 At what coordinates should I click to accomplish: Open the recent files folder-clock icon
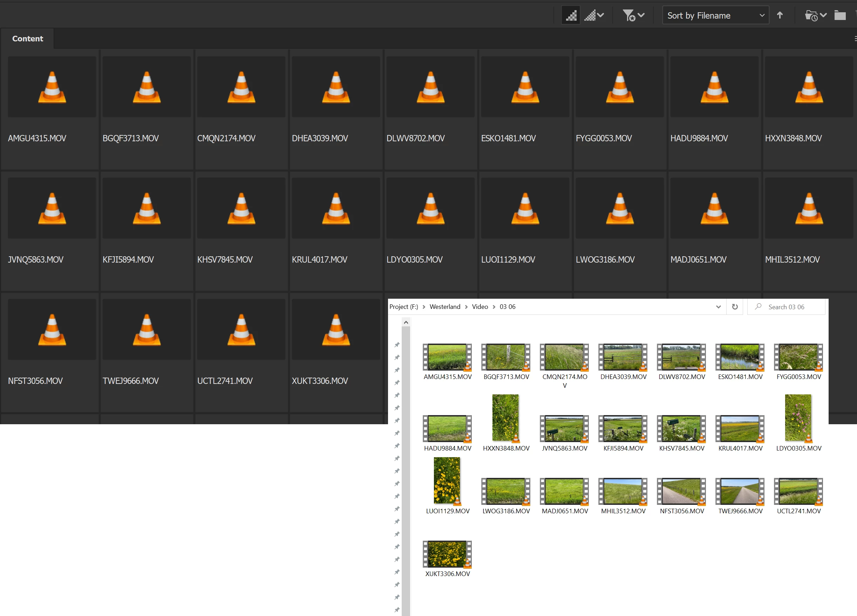point(815,15)
